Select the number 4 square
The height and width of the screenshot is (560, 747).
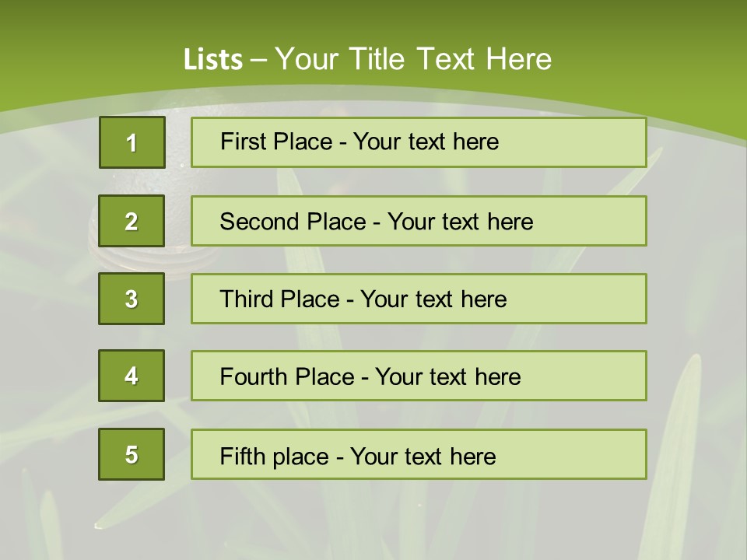pos(132,376)
